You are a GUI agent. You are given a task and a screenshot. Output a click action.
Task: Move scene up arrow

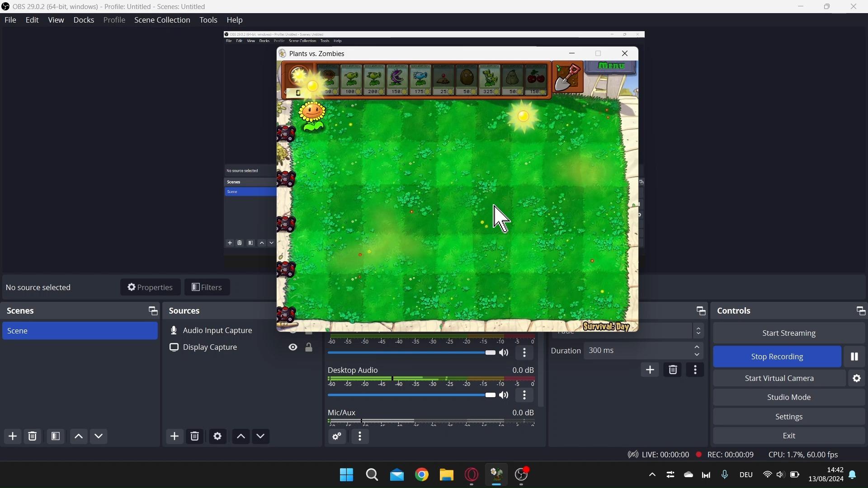79,436
